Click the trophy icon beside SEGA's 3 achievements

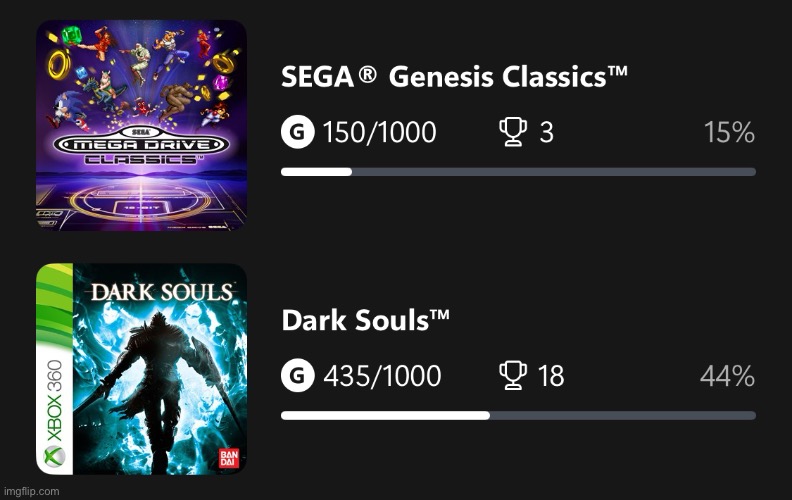pyautogui.click(x=512, y=132)
